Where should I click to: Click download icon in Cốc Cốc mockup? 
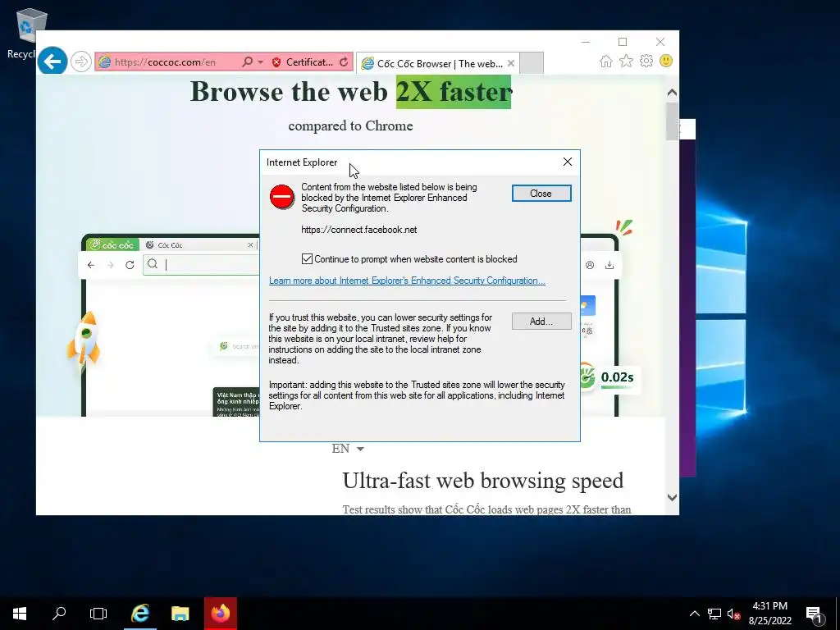tap(609, 265)
